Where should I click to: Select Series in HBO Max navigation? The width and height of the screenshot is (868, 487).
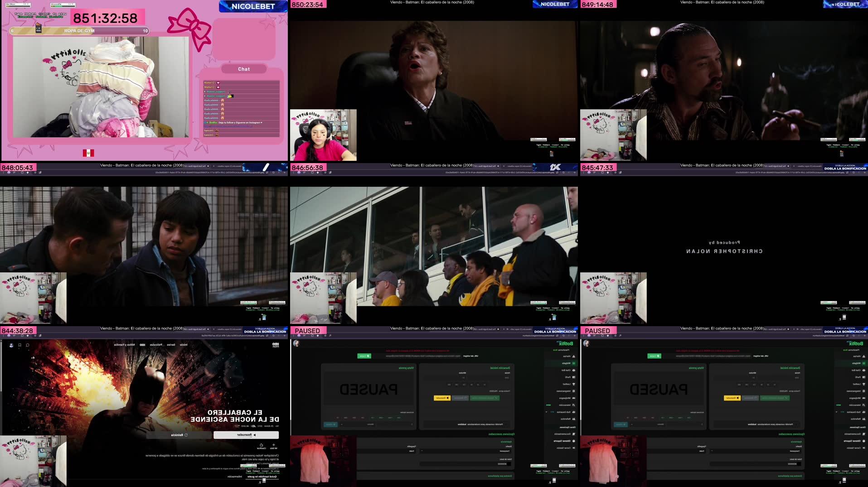(x=171, y=345)
